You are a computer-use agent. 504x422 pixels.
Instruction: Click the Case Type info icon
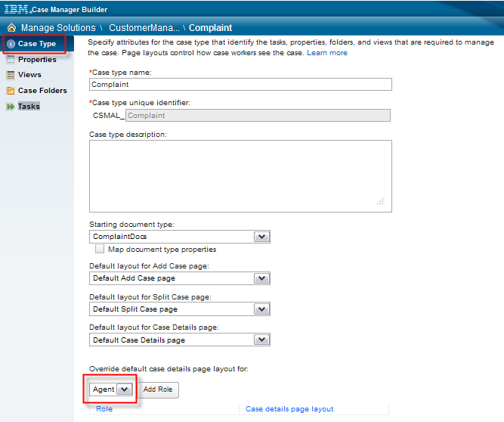[x=11, y=44]
